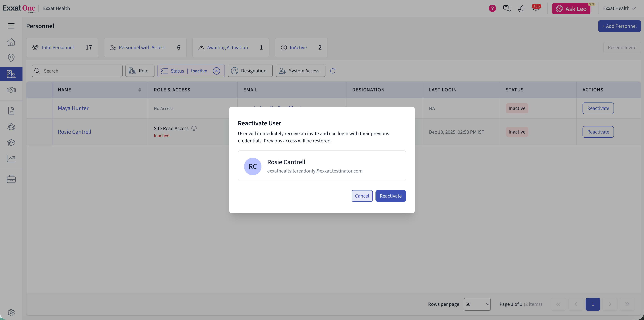Click Inactive status badge for Maya Hunter

517,108
